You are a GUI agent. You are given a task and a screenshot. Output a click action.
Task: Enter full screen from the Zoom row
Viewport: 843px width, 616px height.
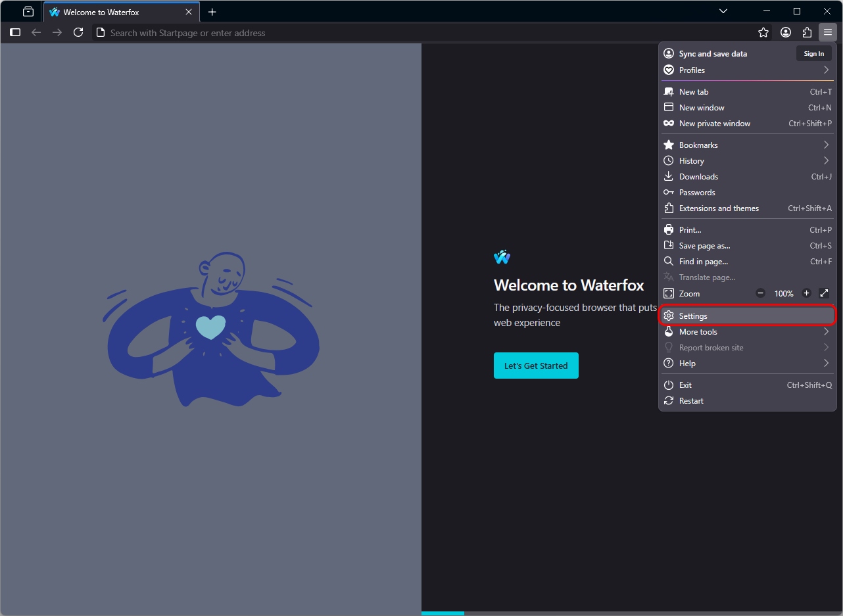pyautogui.click(x=824, y=293)
